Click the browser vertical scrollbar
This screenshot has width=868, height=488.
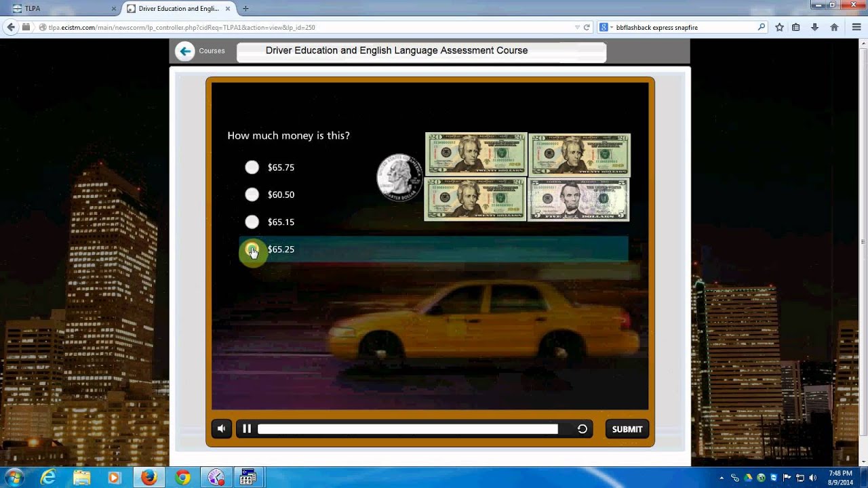[x=863, y=241]
